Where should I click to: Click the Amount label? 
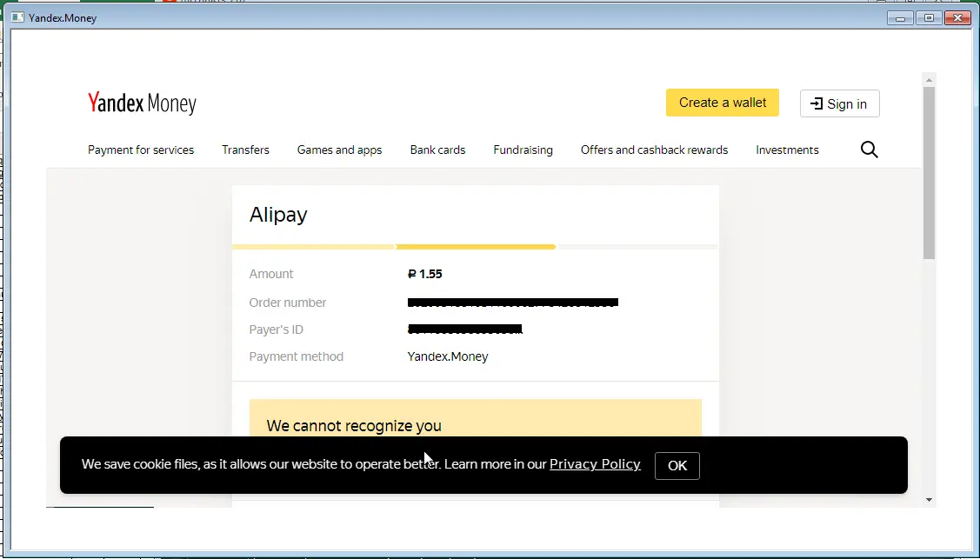point(271,274)
